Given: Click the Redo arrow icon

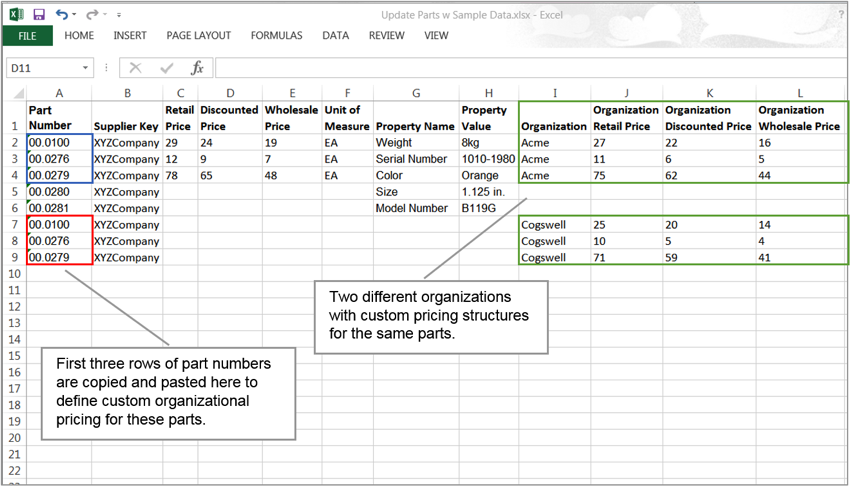Looking at the screenshot, I should (92, 15).
